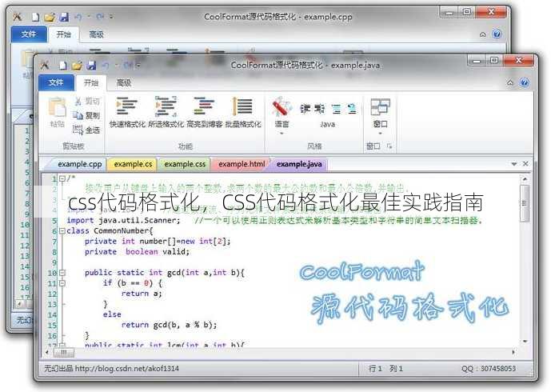Click vertical scrollbar down arrow in editor
Viewport: 551px width, 392px height.
(x=525, y=341)
